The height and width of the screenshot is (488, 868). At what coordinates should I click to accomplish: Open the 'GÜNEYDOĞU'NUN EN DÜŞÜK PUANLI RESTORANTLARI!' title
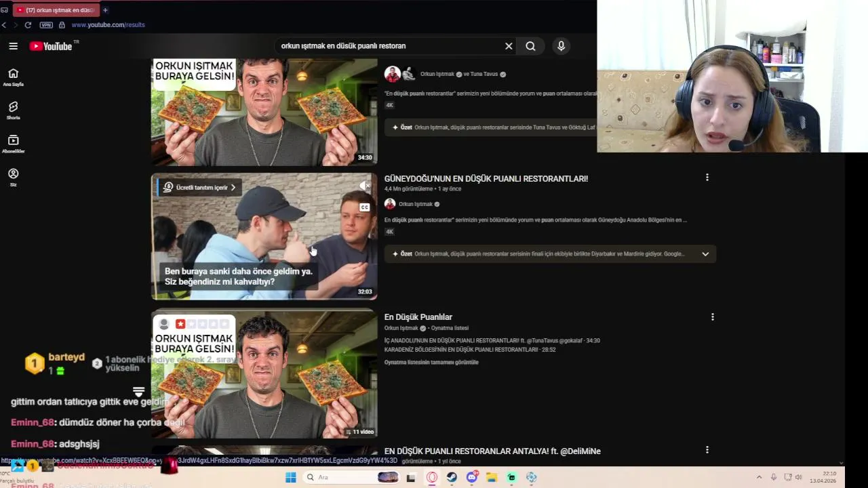[x=486, y=179]
